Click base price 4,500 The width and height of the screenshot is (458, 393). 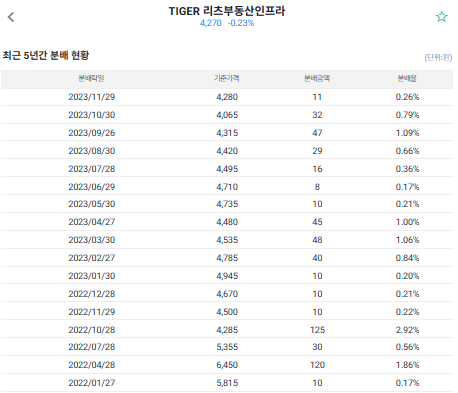[x=227, y=312]
